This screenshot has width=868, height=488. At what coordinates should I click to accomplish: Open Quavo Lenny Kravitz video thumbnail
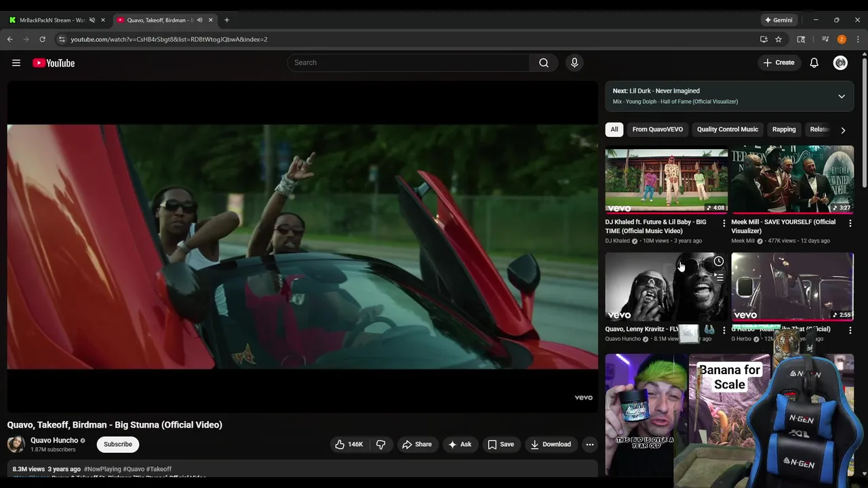[x=667, y=287]
